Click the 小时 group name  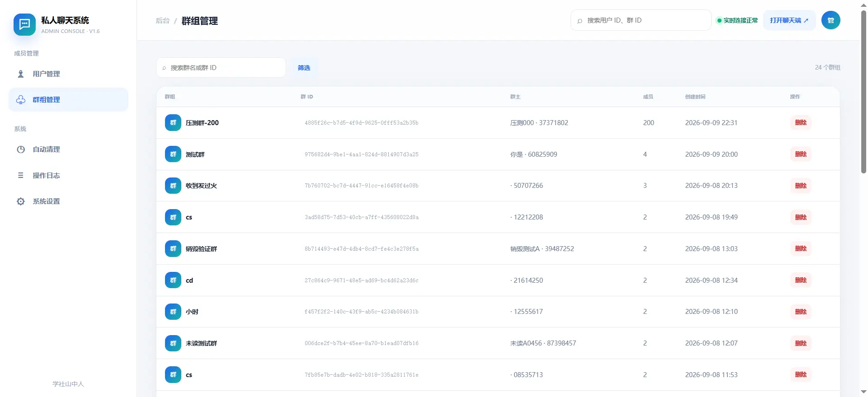click(x=192, y=312)
